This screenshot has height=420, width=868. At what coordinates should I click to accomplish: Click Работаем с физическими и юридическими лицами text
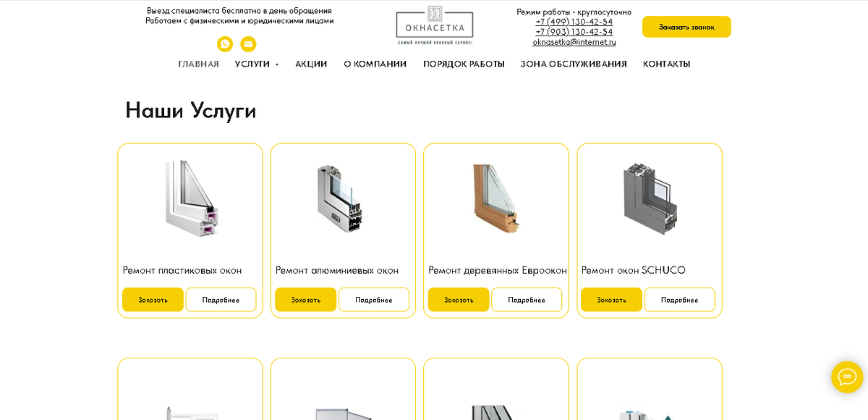pyautogui.click(x=239, y=21)
